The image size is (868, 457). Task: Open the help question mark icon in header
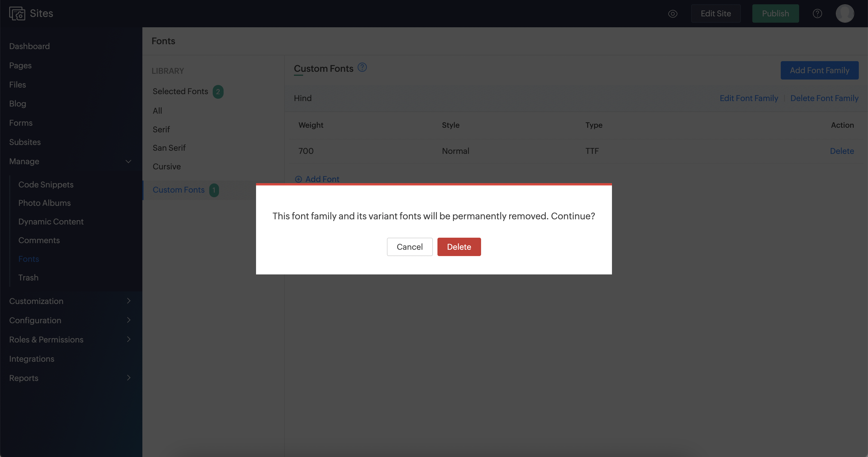click(x=817, y=13)
